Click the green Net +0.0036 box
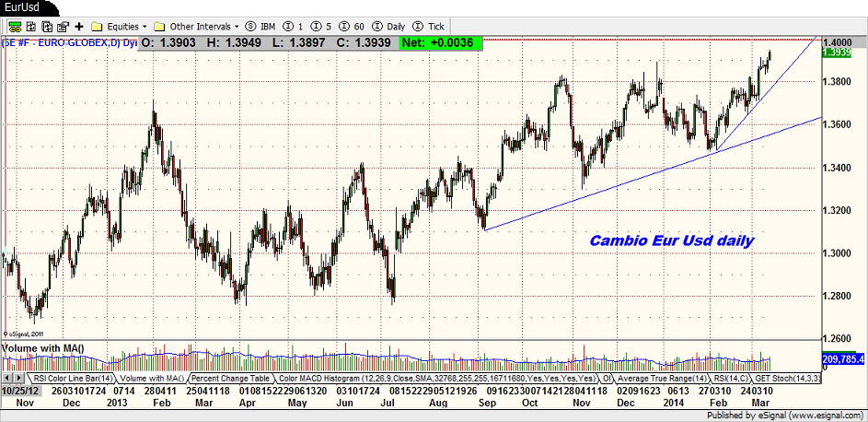 pos(440,42)
